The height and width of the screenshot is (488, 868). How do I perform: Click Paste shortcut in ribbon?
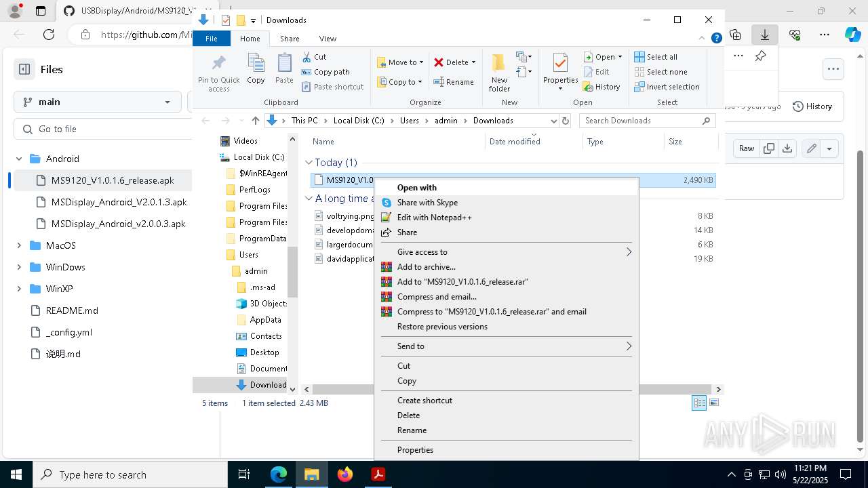point(332,87)
